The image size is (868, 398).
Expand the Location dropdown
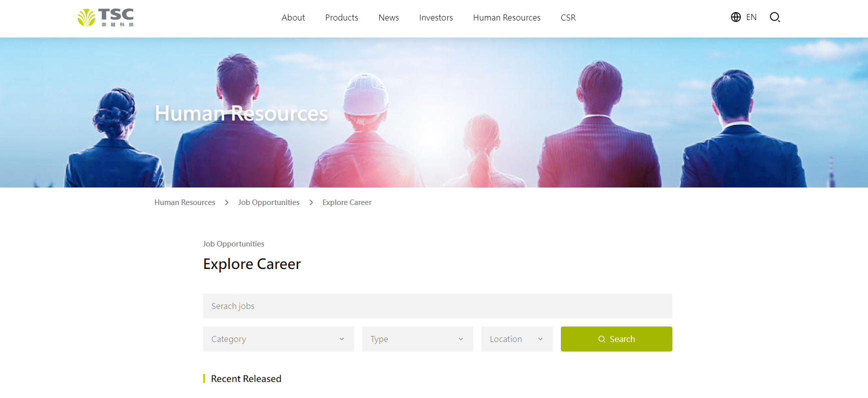(x=516, y=339)
